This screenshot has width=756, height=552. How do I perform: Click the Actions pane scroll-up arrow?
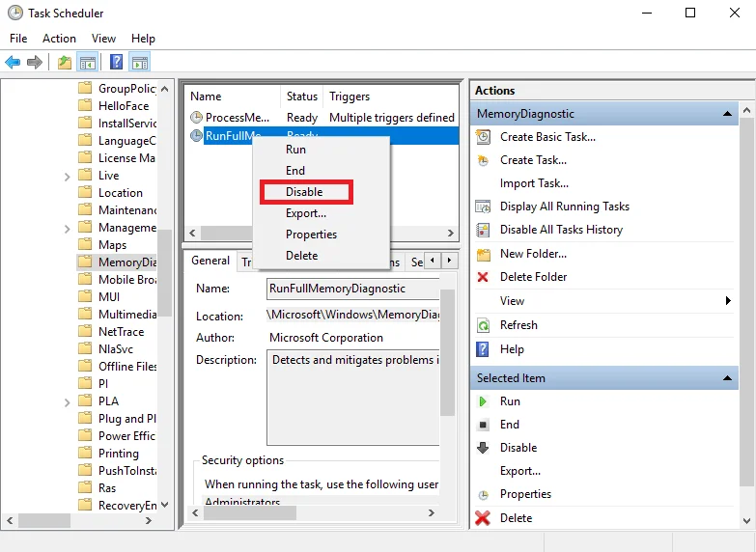[747, 111]
